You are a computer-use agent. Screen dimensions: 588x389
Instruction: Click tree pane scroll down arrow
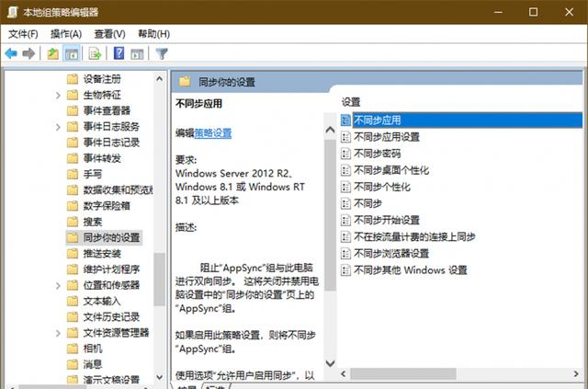[x=159, y=377]
